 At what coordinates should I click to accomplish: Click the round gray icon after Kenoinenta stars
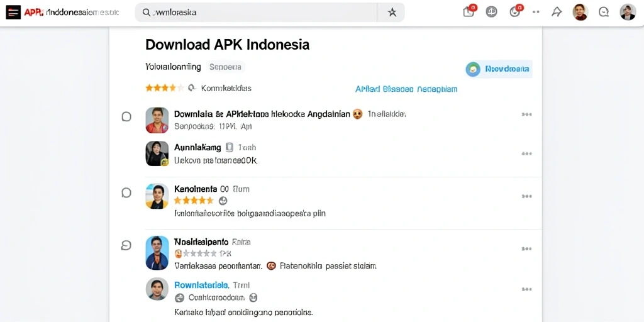pyautogui.click(x=223, y=201)
